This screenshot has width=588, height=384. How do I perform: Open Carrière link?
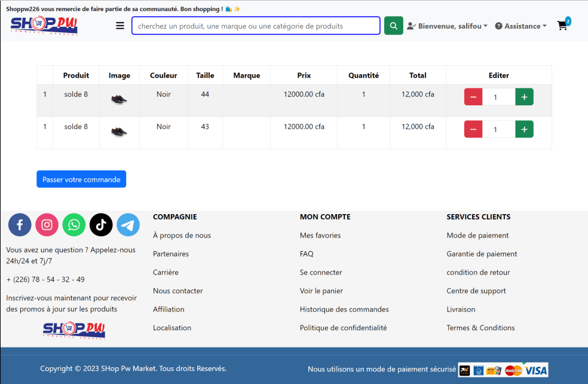point(166,272)
